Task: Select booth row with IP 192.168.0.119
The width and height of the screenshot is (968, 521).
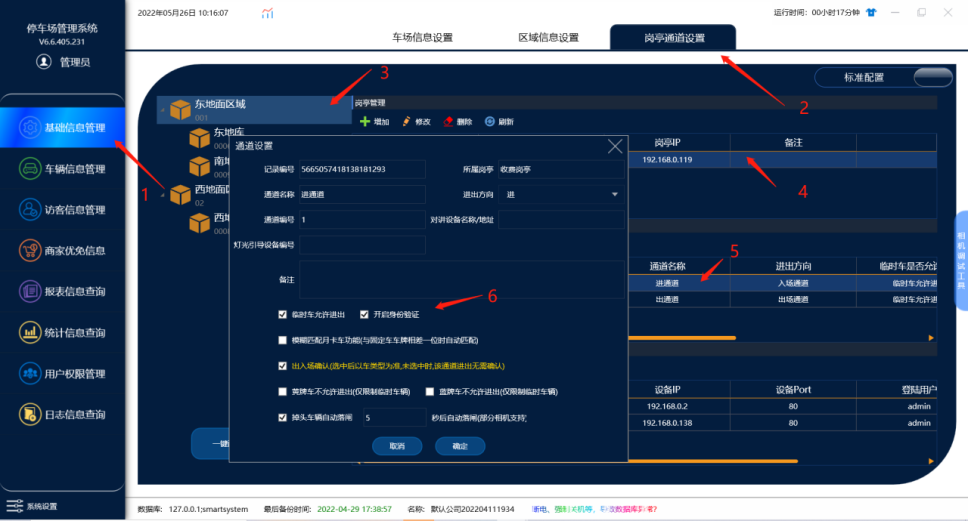Action: (x=782, y=159)
